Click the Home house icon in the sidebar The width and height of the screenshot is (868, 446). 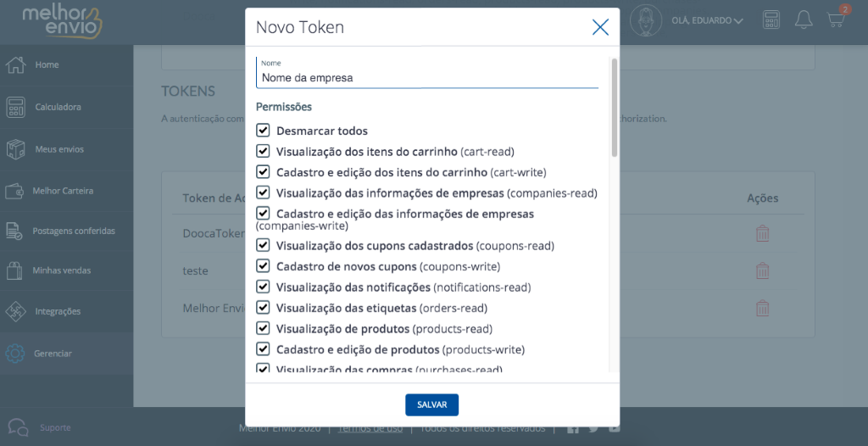pos(15,64)
